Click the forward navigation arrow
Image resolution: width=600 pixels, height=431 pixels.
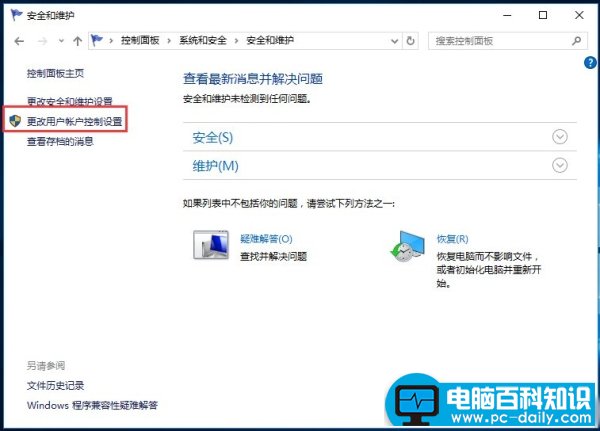pos(42,41)
